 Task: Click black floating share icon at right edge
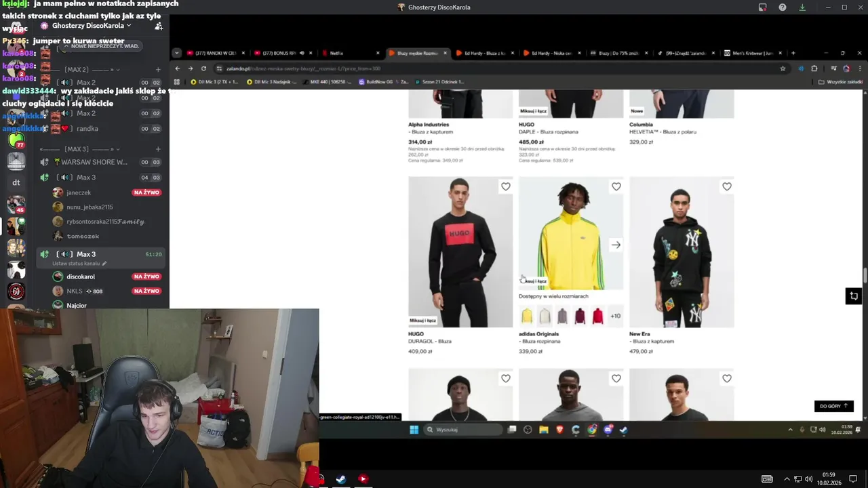tap(854, 296)
